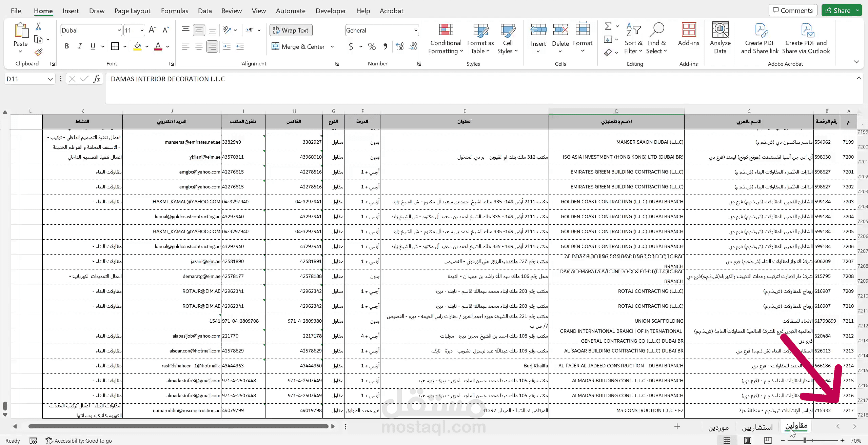The width and height of the screenshot is (868, 445).
Task: Toggle bold formatting
Action: 66,46
